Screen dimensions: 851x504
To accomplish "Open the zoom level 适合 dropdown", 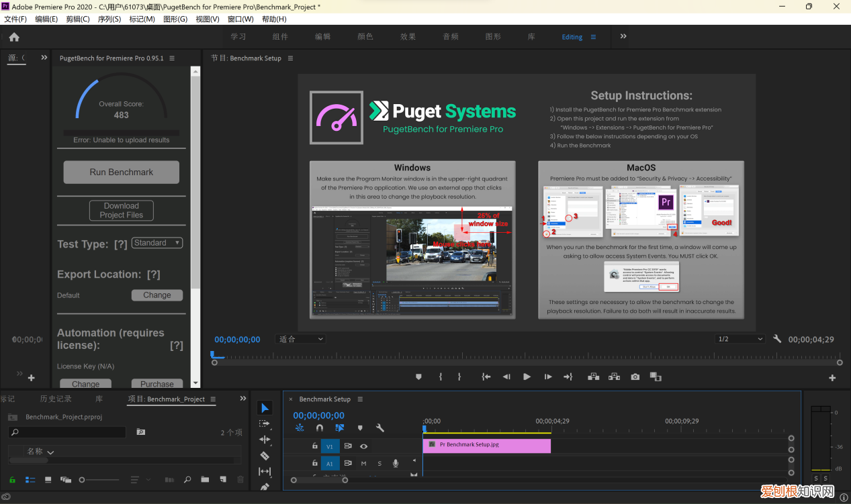I will pyautogui.click(x=301, y=340).
